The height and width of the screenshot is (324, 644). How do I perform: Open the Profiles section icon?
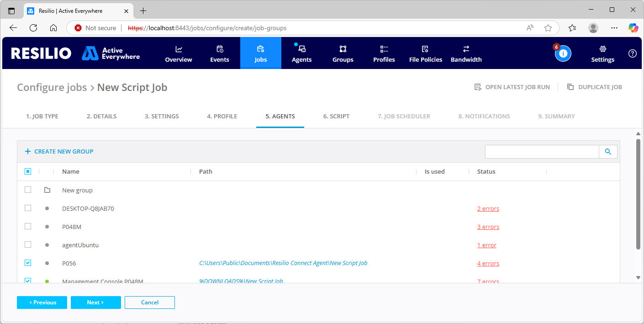384,49
